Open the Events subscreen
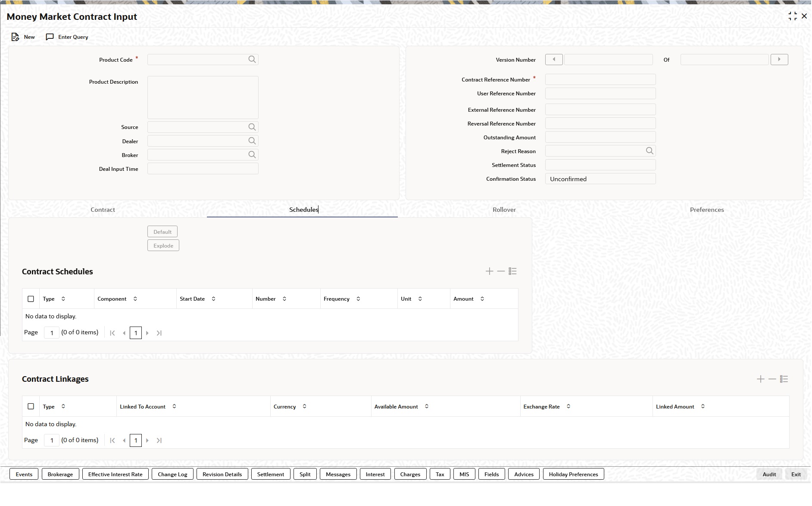The image size is (812, 506). (x=24, y=474)
